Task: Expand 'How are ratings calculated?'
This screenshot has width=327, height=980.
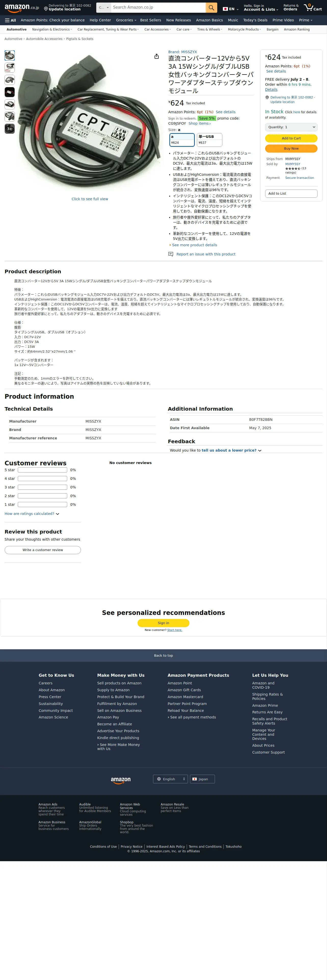Action: click(32, 514)
